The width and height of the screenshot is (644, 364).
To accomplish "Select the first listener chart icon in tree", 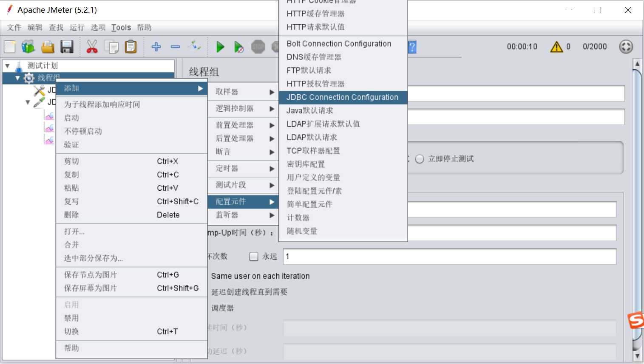I will (50, 116).
